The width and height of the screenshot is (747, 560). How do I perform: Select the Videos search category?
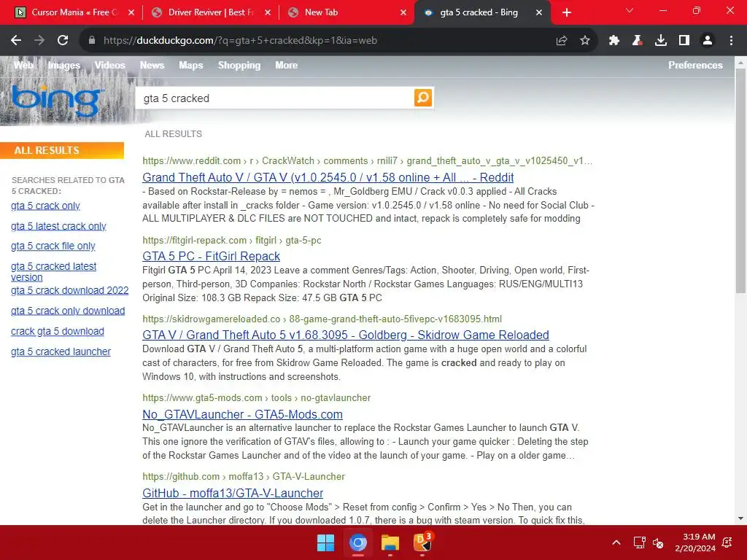click(x=109, y=65)
